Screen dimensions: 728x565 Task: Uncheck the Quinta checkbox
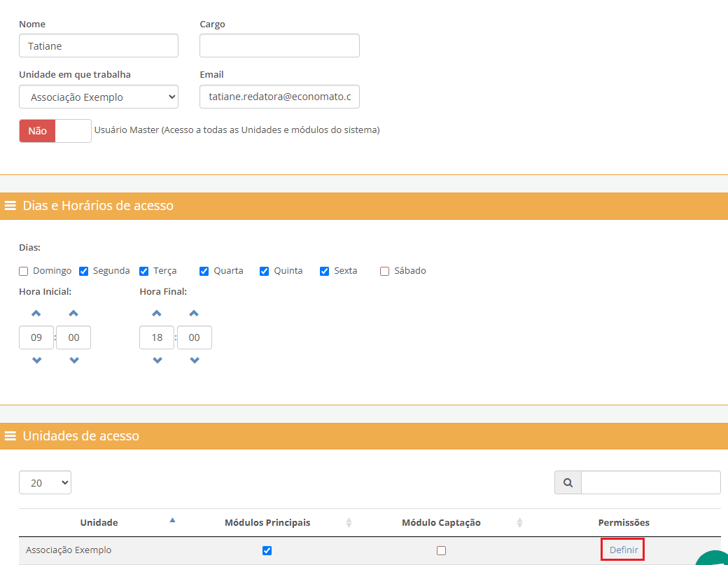click(x=264, y=271)
